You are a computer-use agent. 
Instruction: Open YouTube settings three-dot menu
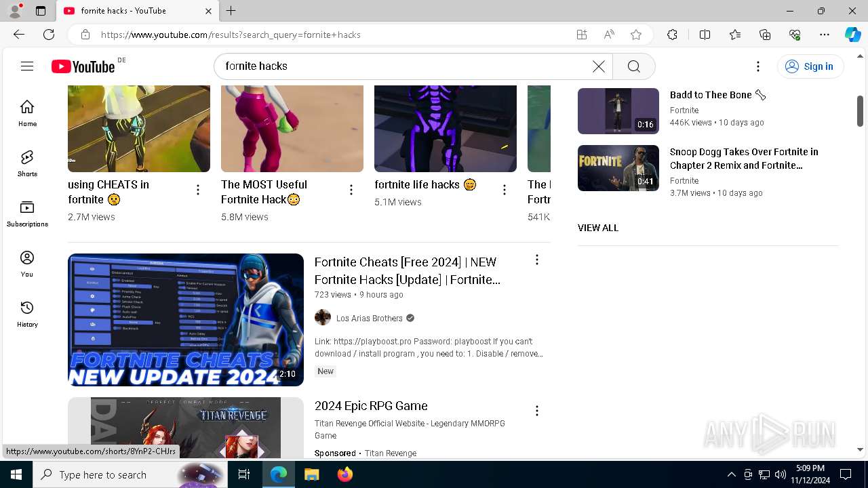point(758,66)
